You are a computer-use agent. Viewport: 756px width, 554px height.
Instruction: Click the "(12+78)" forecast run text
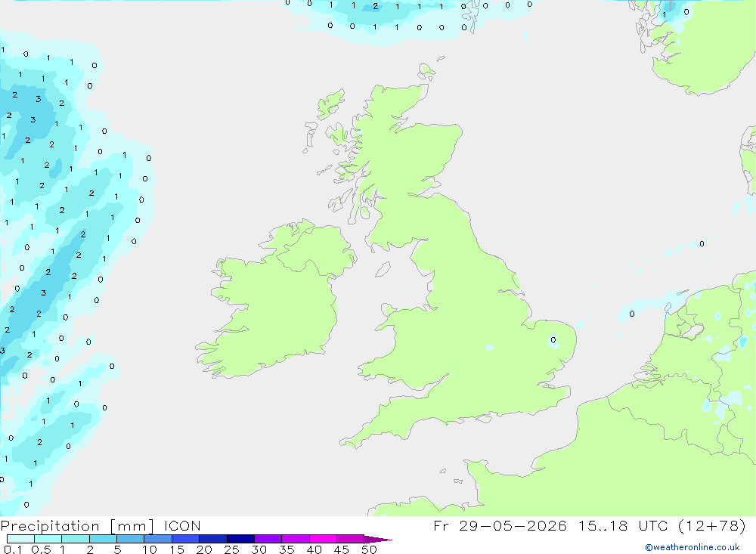coord(711,525)
